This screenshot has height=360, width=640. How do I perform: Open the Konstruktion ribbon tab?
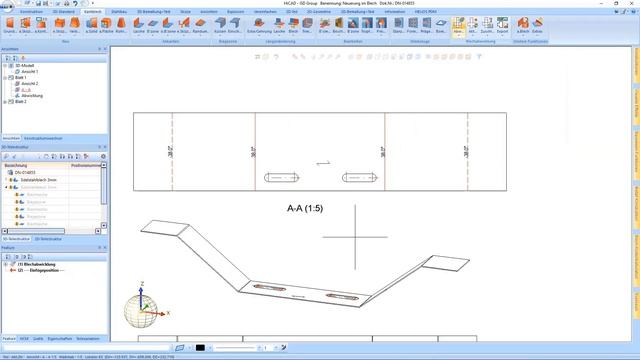click(31, 12)
